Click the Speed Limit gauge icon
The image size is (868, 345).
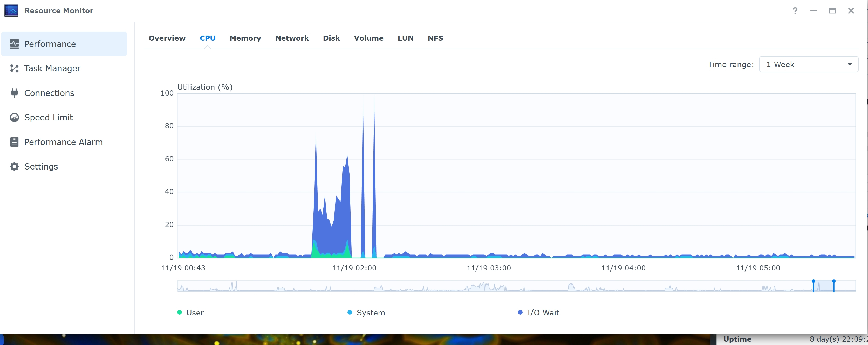click(x=14, y=117)
